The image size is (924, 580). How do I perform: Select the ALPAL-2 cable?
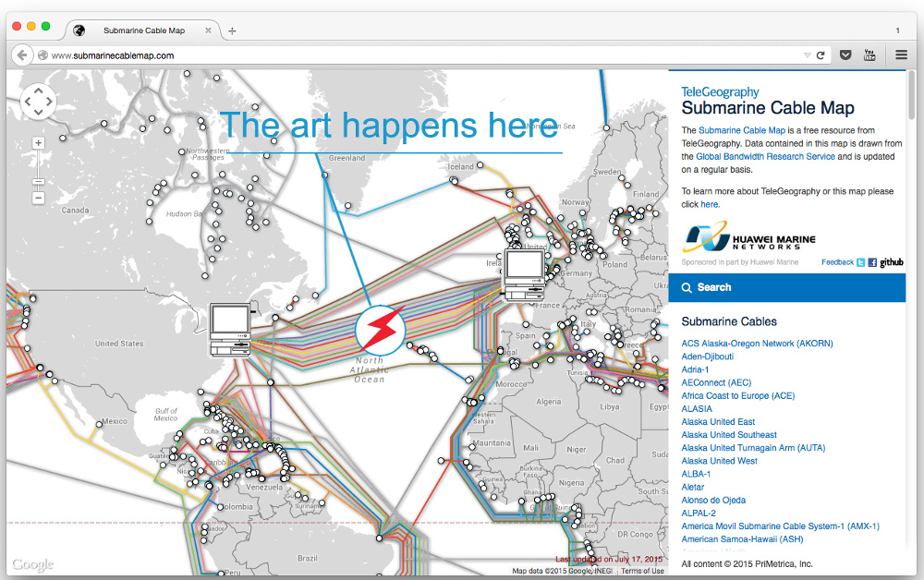(699, 513)
